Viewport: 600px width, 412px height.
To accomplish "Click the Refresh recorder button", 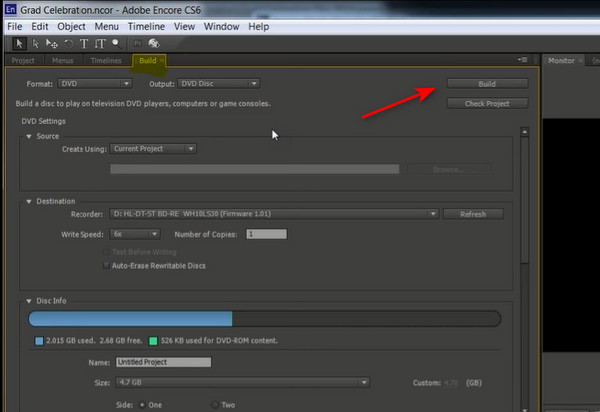I will tap(473, 214).
